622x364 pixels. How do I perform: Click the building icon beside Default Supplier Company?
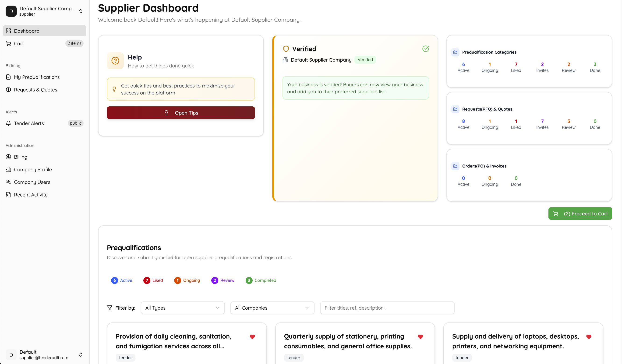click(x=285, y=60)
